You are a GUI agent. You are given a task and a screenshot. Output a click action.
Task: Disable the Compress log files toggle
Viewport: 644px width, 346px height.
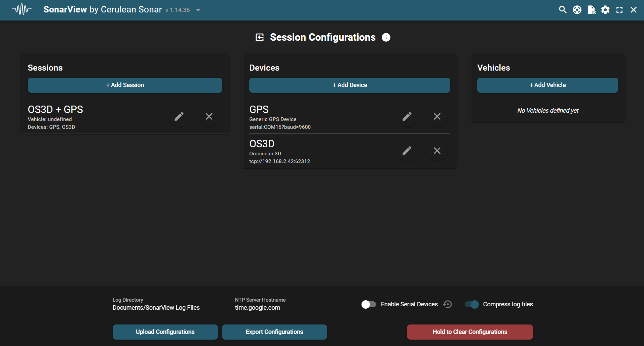click(471, 304)
